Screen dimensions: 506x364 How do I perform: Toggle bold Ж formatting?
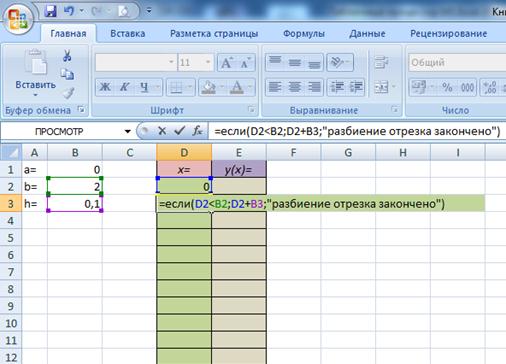105,87
